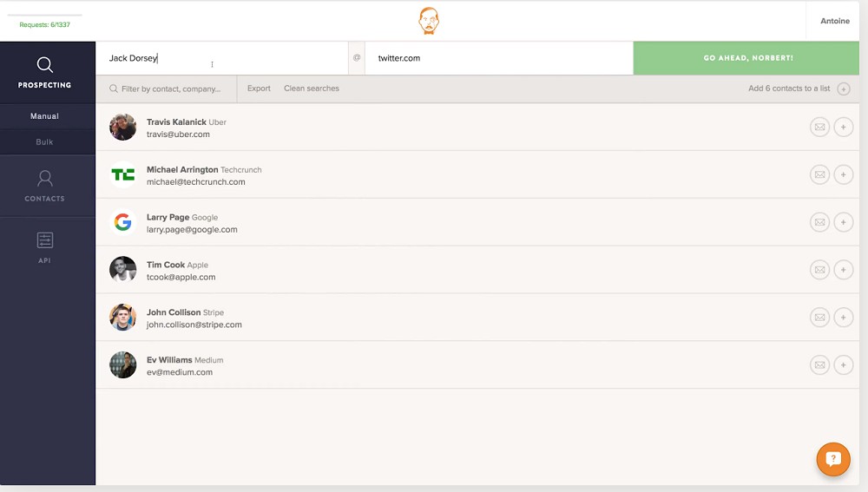The width and height of the screenshot is (868, 492).
Task: Click larry.page@google.com email text
Action: (x=192, y=230)
